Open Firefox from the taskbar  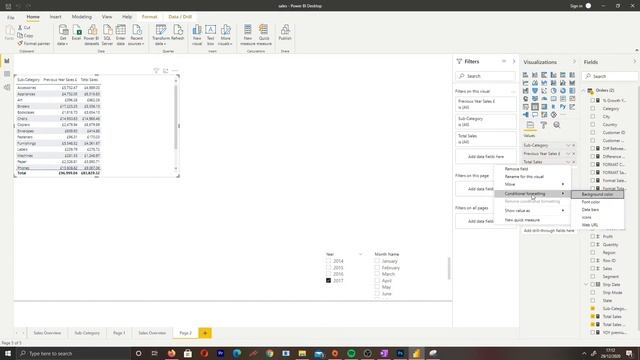pyautogui.click(x=171, y=353)
